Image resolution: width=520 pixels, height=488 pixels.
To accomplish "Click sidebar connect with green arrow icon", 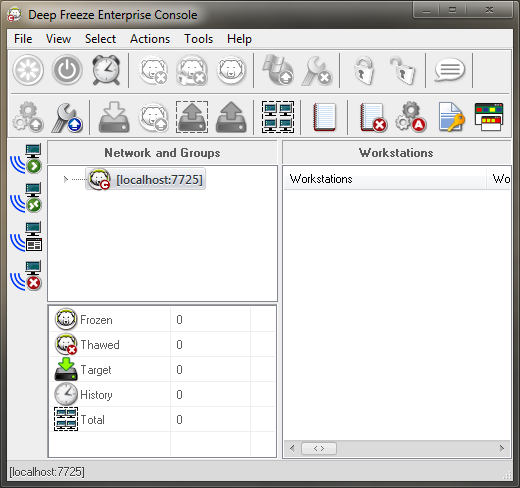I will click(26, 159).
